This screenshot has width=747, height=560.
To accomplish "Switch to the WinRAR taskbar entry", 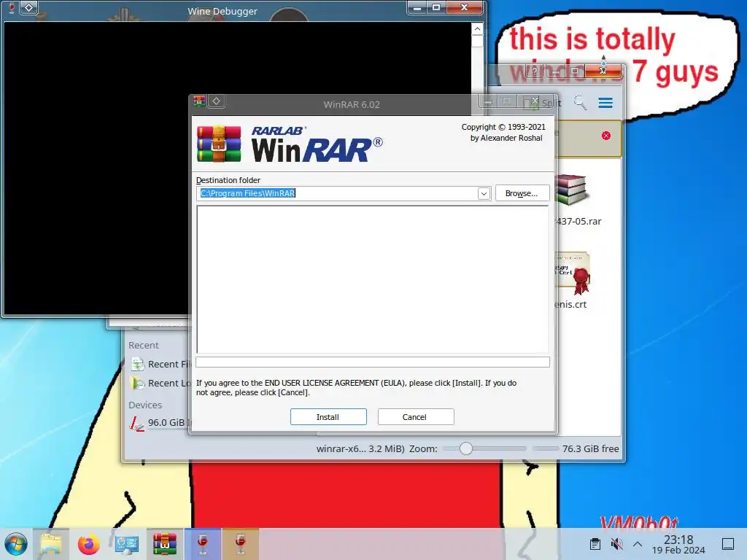I will (164, 544).
